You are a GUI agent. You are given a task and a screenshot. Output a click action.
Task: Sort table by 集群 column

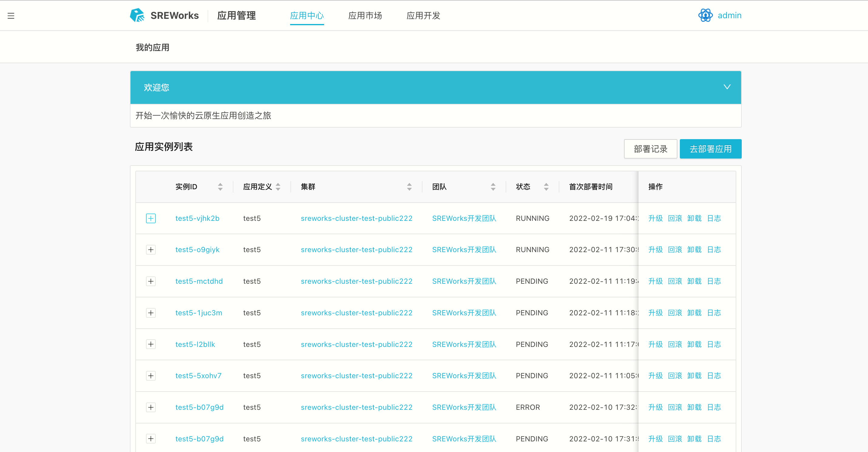coord(409,187)
